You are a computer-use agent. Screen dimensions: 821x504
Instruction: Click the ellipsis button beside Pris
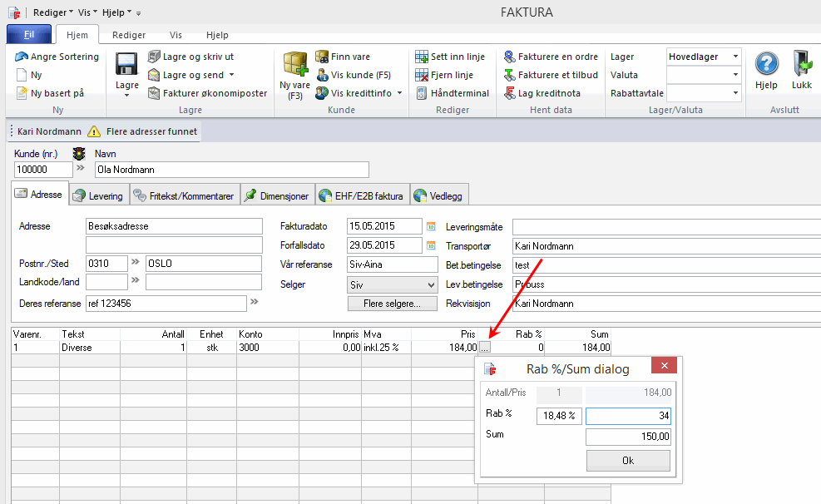pos(486,348)
